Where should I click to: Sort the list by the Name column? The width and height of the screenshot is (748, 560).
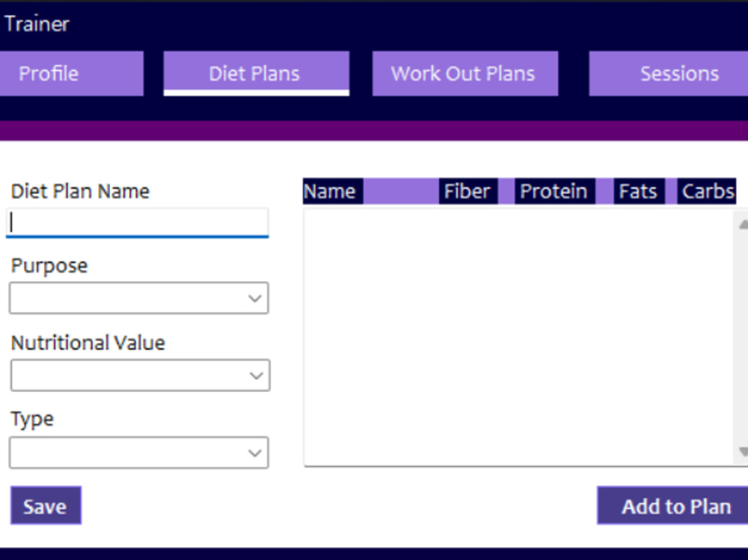tap(331, 191)
